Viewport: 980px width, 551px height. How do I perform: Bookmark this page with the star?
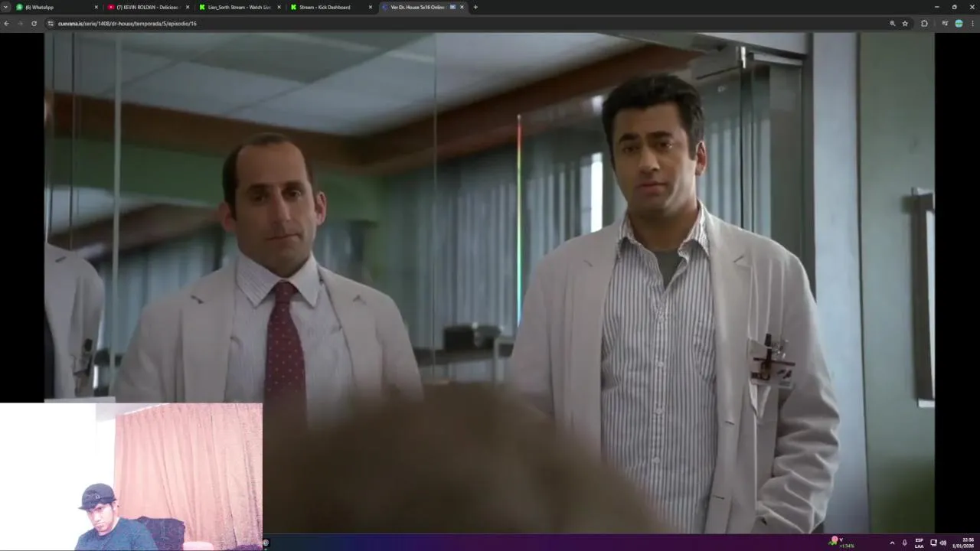click(x=905, y=24)
